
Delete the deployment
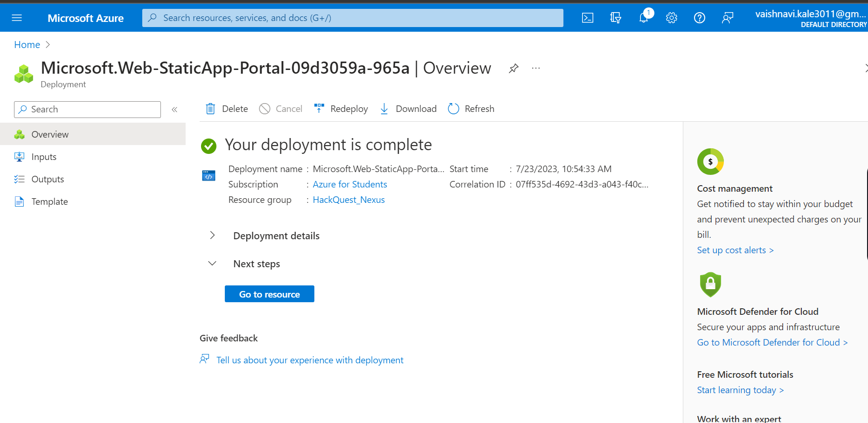pos(227,109)
